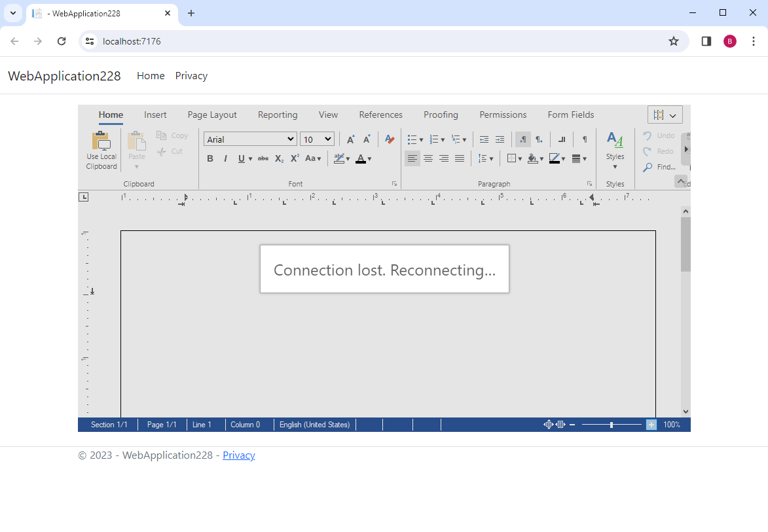Click the Redo button
Image resolution: width=768 pixels, height=532 pixels.
point(659,151)
